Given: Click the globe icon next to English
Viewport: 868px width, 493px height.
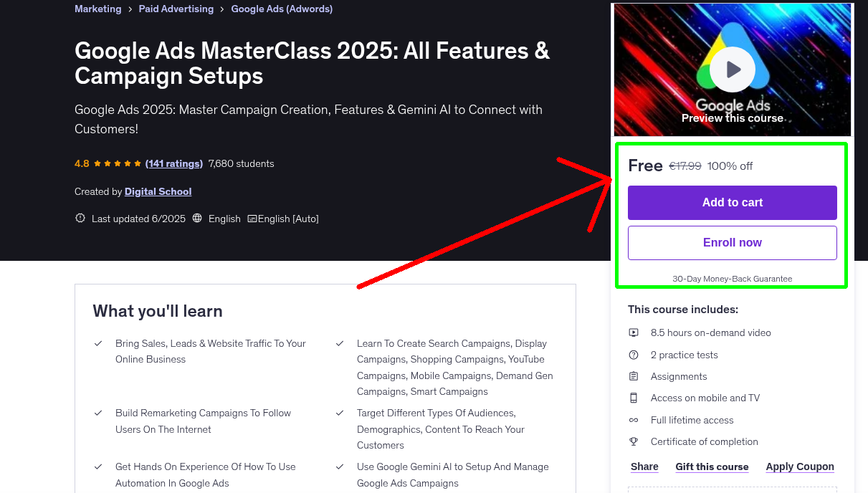Looking at the screenshot, I should 197,218.
